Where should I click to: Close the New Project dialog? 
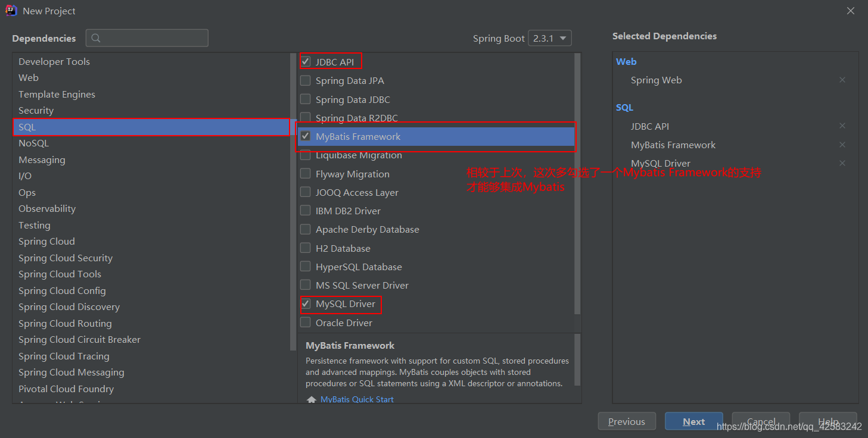(x=851, y=11)
